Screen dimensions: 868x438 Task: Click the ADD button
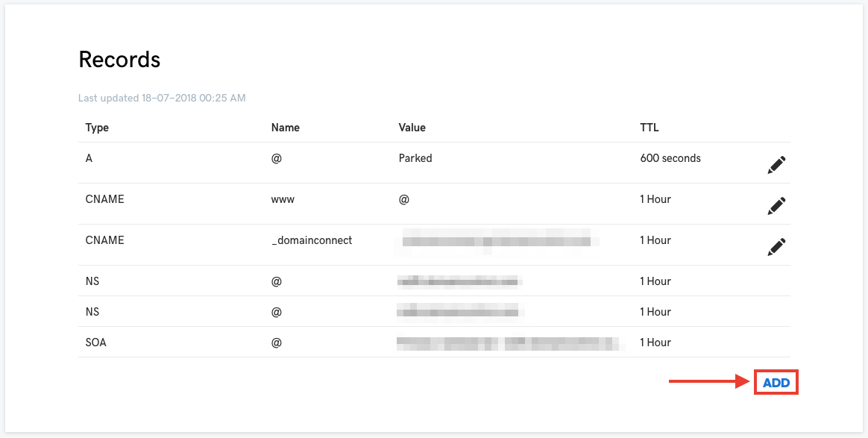pos(776,383)
